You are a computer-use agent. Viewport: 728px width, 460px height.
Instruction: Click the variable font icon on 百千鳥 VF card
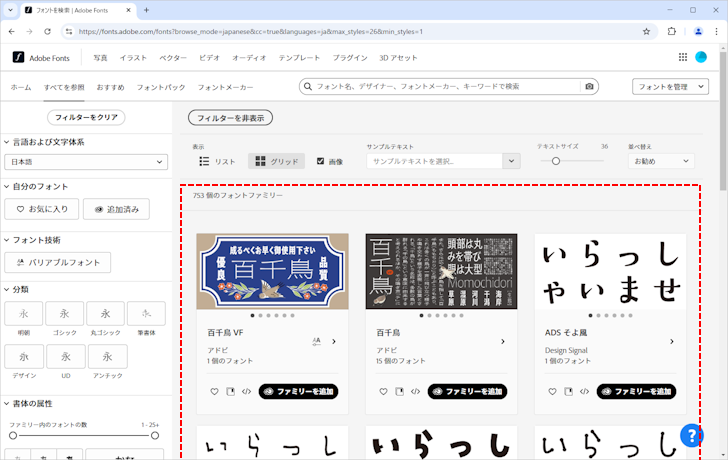pyautogui.click(x=317, y=342)
